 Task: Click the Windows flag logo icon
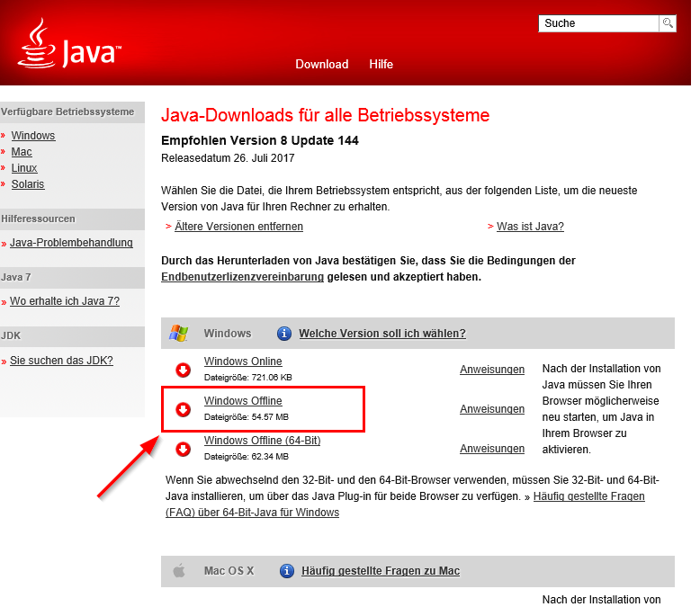tap(178, 334)
